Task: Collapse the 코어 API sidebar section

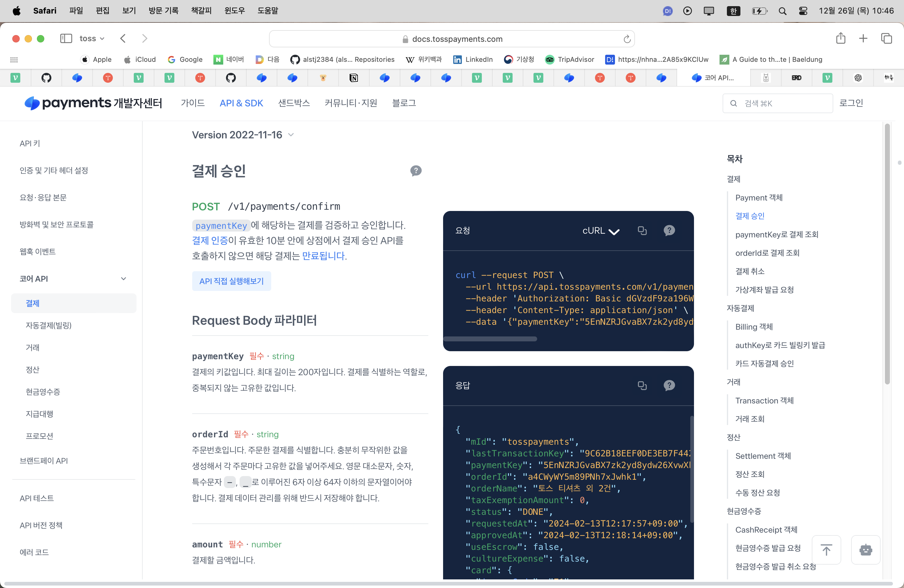Action: point(123,279)
